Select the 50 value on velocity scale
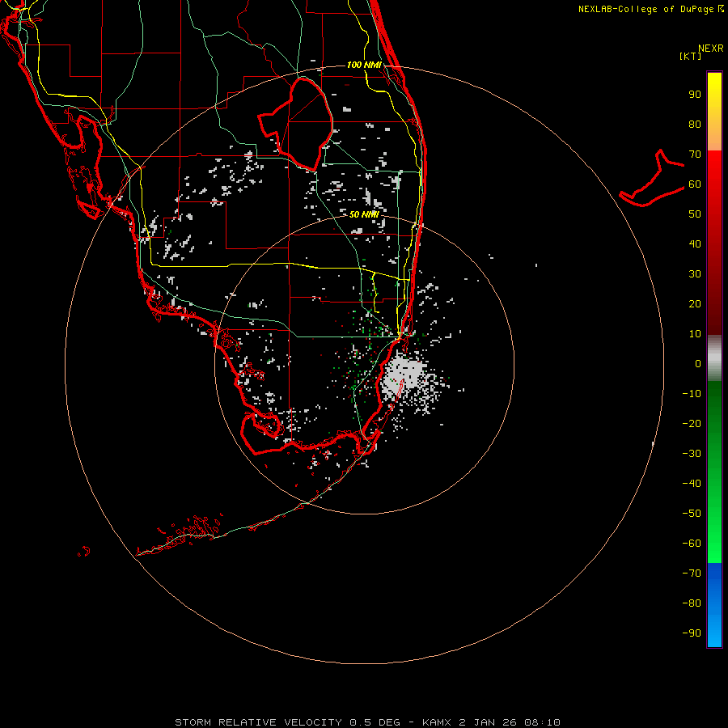 click(695, 214)
